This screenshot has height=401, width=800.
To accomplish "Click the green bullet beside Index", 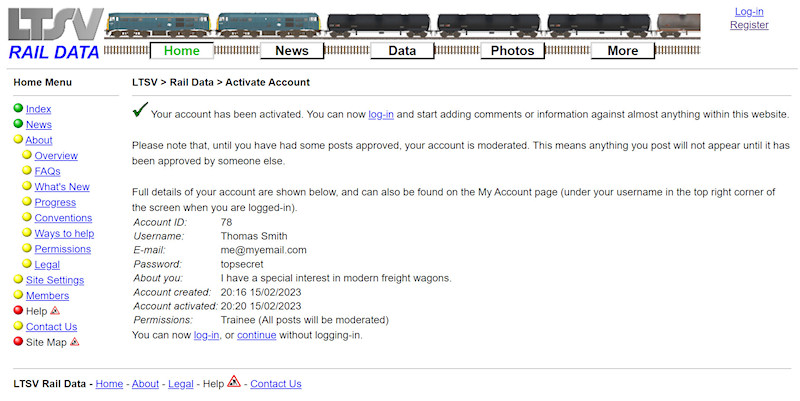I will (18, 109).
